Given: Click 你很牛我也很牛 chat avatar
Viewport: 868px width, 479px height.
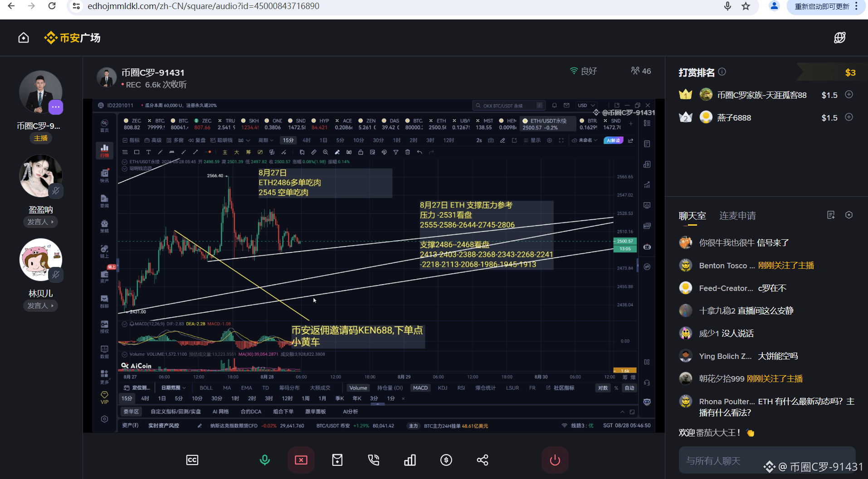Looking at the screenshot, I should point(686,242).
